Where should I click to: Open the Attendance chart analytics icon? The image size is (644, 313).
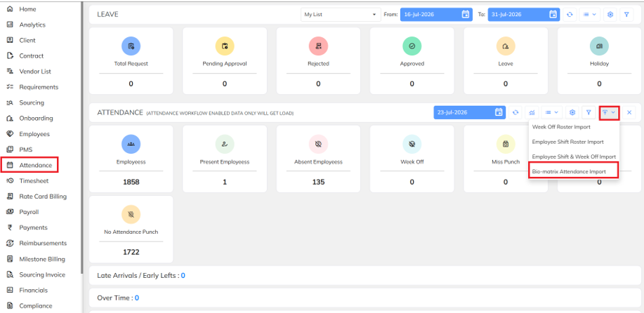tap(532, 112)
